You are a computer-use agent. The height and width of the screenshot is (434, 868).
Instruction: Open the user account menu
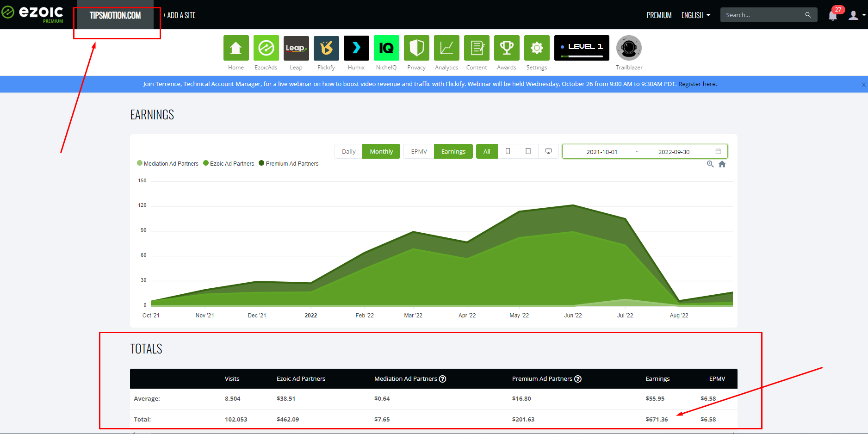[857, 15]
